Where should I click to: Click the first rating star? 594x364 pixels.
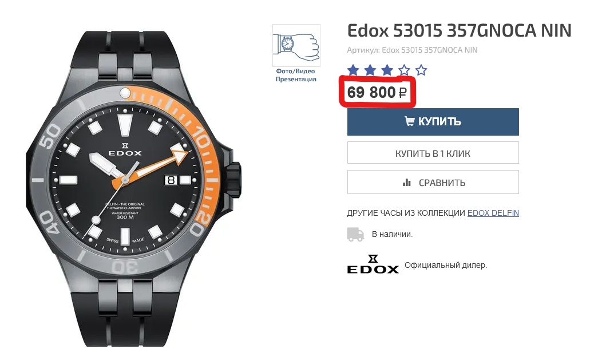pos(353,70)
